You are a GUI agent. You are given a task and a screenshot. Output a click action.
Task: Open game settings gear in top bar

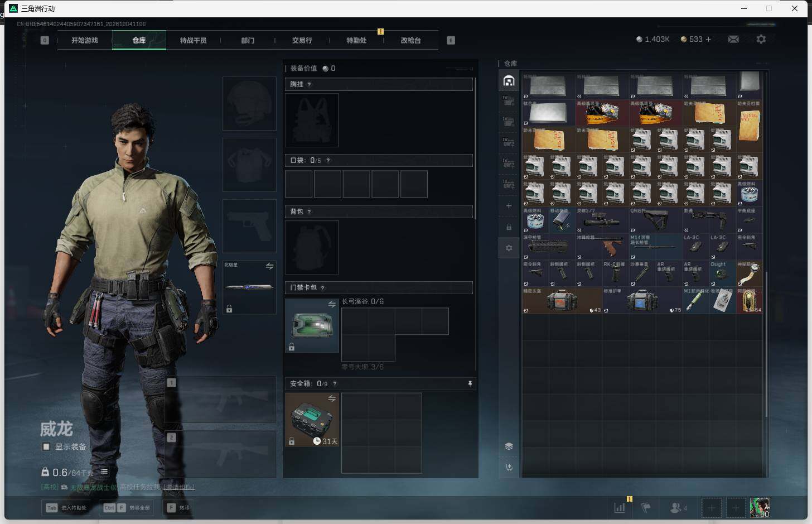pyautogui.click(x=761, y=39)
